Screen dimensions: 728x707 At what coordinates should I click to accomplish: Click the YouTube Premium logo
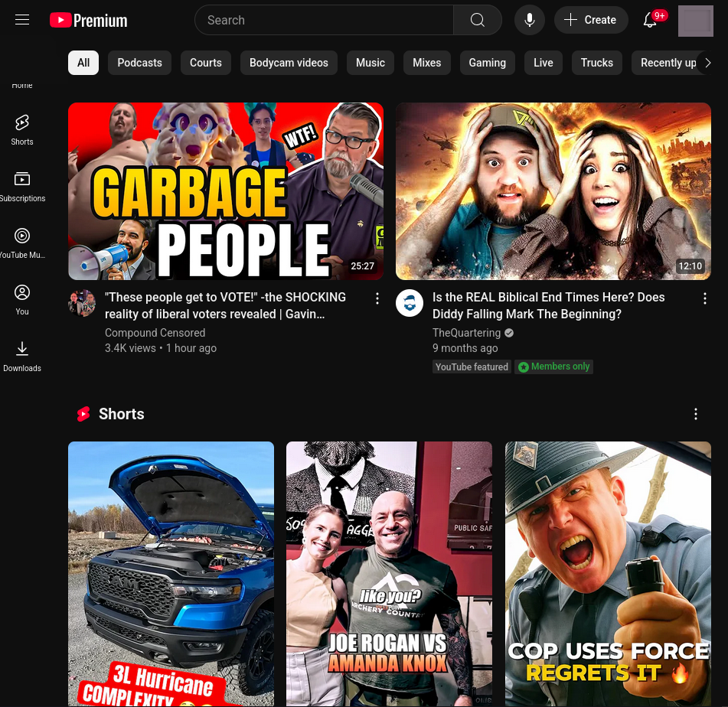[x=89, y=20]
